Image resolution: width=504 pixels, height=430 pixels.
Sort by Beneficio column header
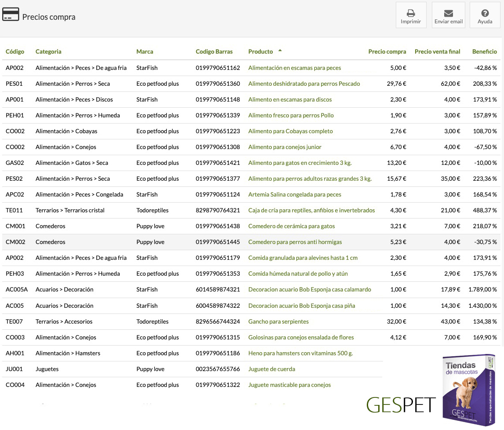pos(484,51)
